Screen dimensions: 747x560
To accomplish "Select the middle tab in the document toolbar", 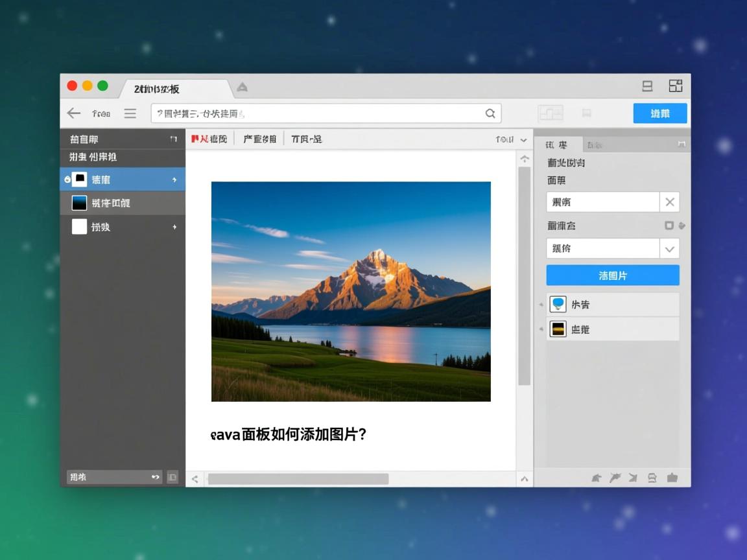I will pyautogui.click(x=259, y=138).
